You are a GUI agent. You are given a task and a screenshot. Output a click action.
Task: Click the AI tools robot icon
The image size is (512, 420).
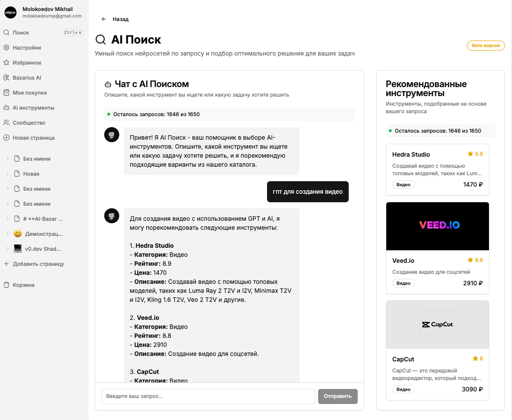coord(7,108)
